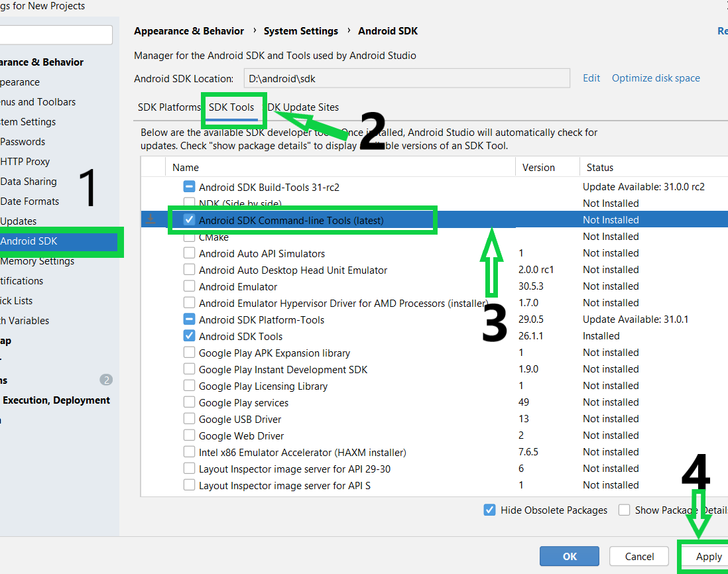
Task: Click Optimize disk space link
Action: tap(656, 78)
